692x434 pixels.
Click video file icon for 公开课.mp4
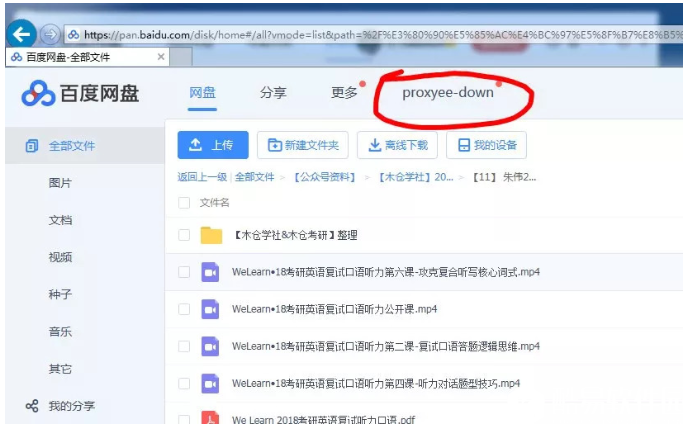coord(210,309)
